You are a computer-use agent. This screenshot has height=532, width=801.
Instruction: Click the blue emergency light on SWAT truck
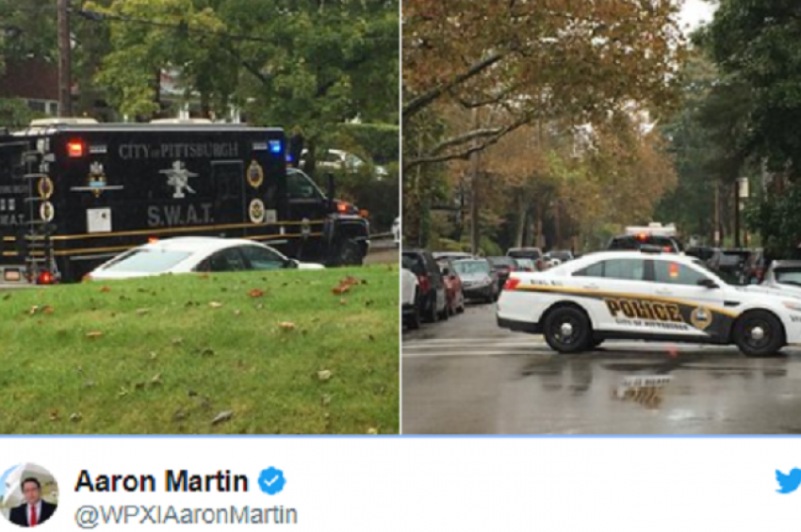[x=275, y=147]
